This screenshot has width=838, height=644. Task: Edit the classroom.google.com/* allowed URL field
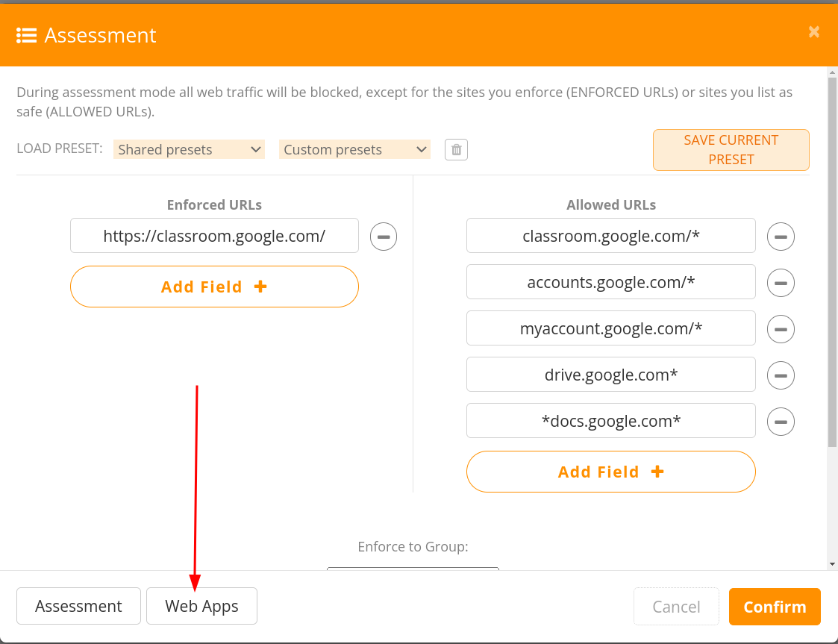[x=611, y=235]
